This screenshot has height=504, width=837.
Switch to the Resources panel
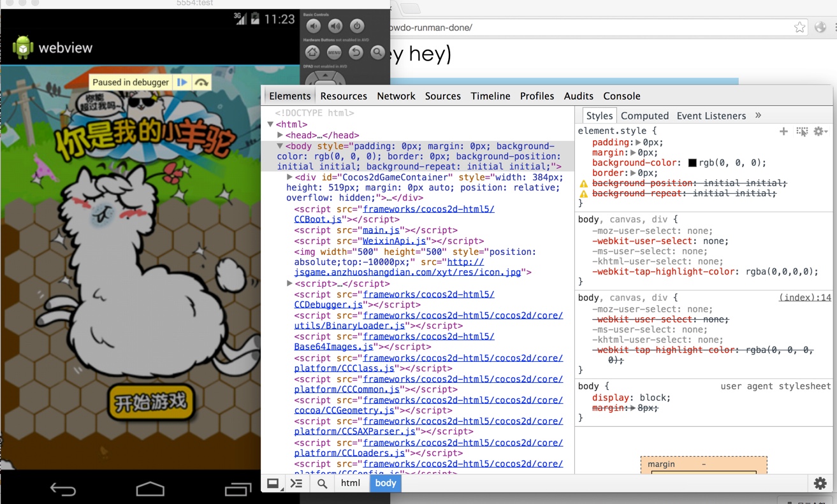344,96
